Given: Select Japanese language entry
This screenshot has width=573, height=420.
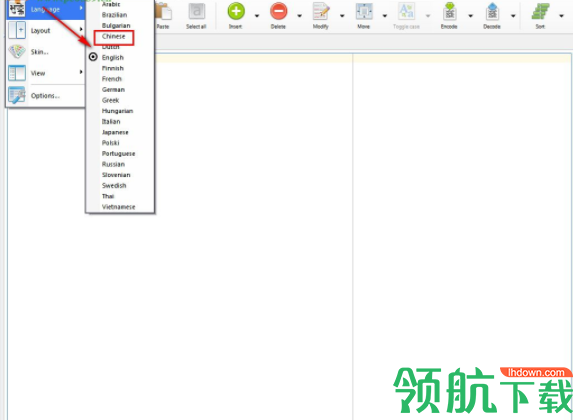Looking at the screenshot, I should (x=115, y=132).
